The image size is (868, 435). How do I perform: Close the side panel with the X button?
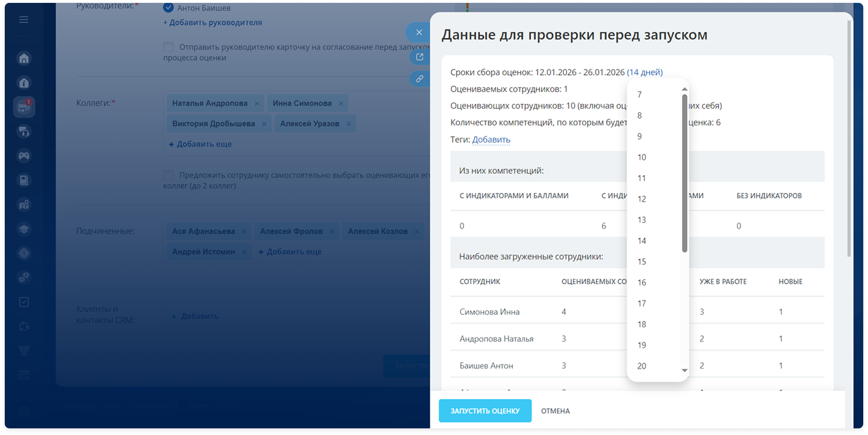tap(419, 32)
